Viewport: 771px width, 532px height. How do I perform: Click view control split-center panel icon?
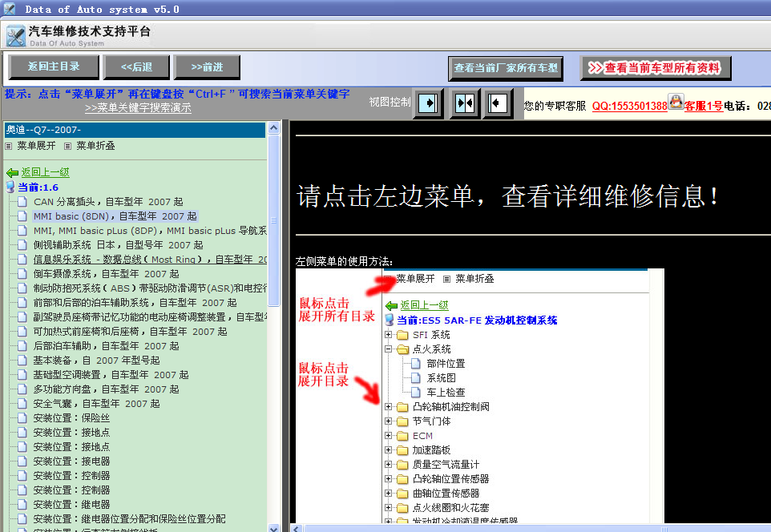[x=465, y=103]
